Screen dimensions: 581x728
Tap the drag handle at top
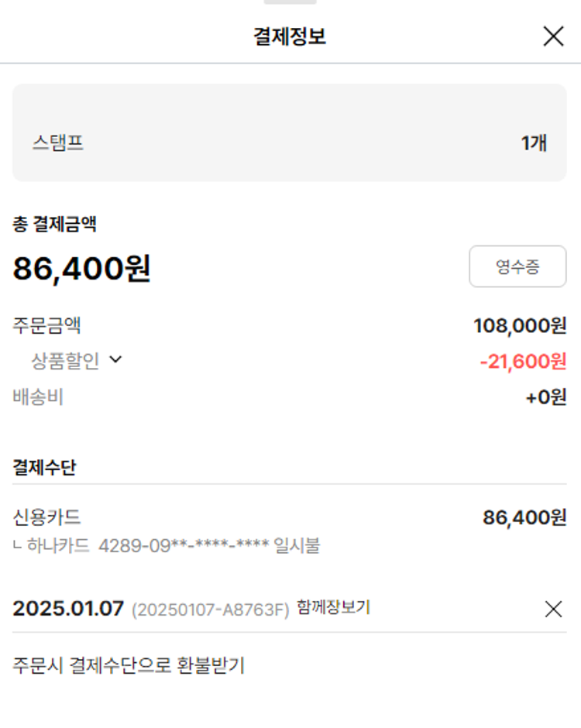(290, 2)
